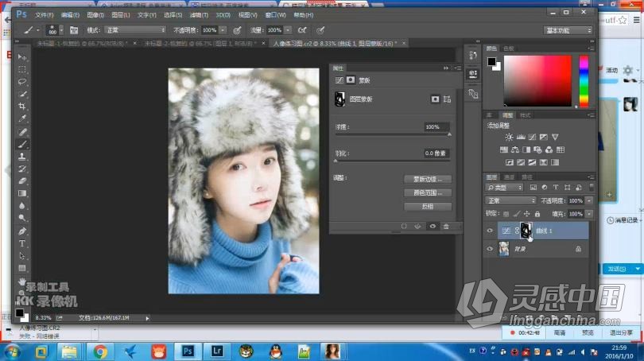Hide the 曲线 1 layer

coord(490,231)
